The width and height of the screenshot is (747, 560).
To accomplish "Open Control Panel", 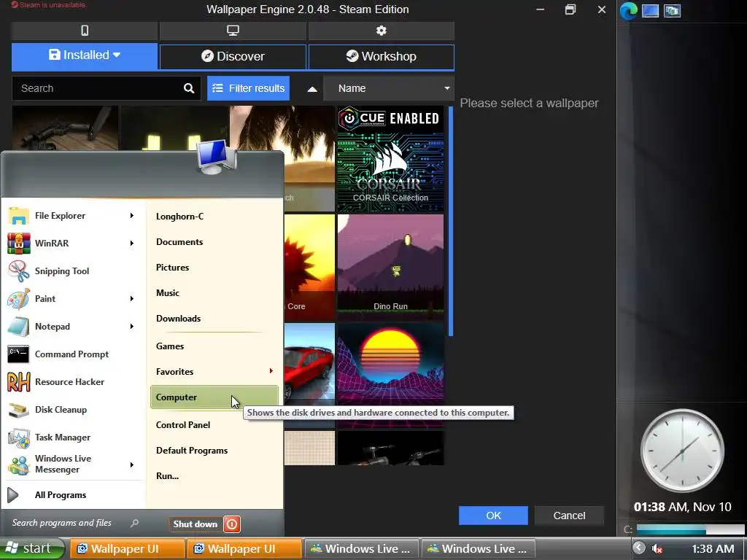I will [x=183, y=425].
